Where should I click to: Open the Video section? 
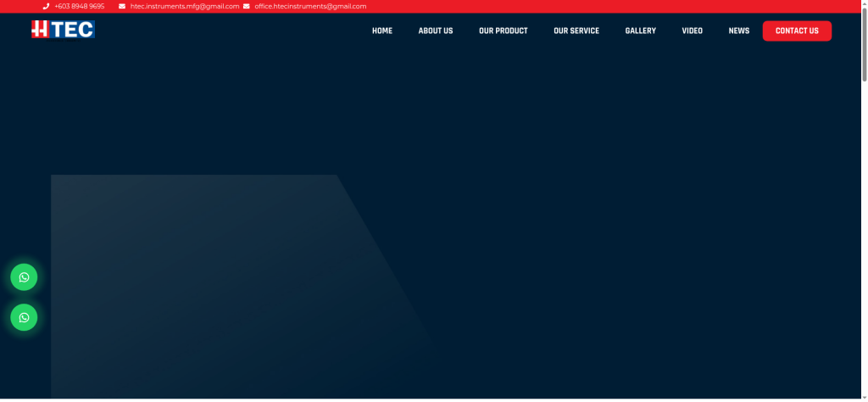(x=693, y=31)
